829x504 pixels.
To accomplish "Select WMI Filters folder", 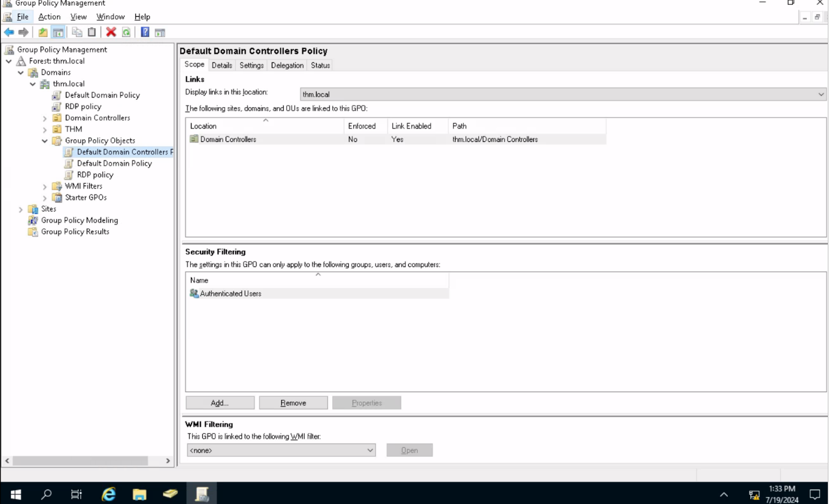I will point(83,186).
